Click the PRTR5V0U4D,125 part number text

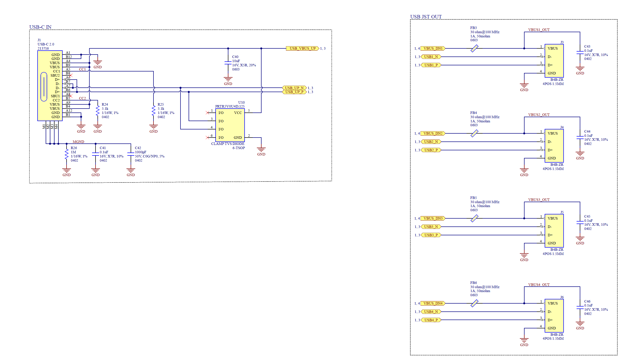click(230, 107)
